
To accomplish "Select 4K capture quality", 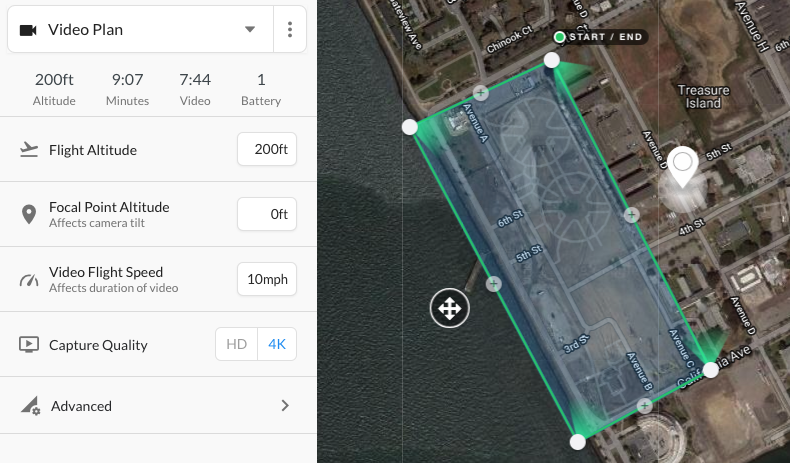I will 277,344.
